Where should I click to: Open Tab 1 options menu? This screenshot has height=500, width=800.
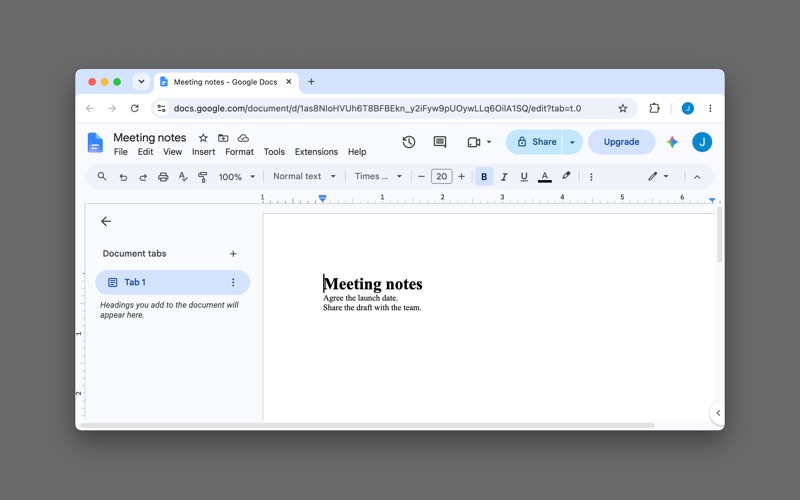pos(233,282)
